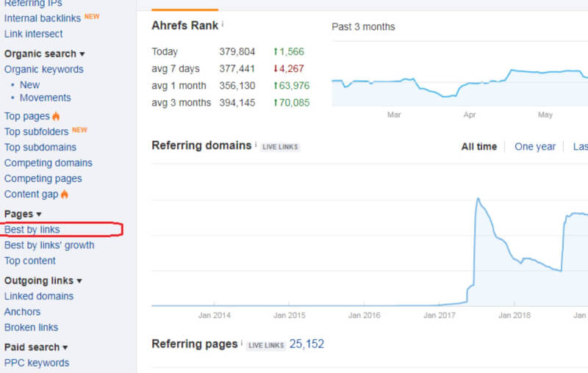The image size is (588, 373).
Task: Open the Top content report
Action: 30,261
